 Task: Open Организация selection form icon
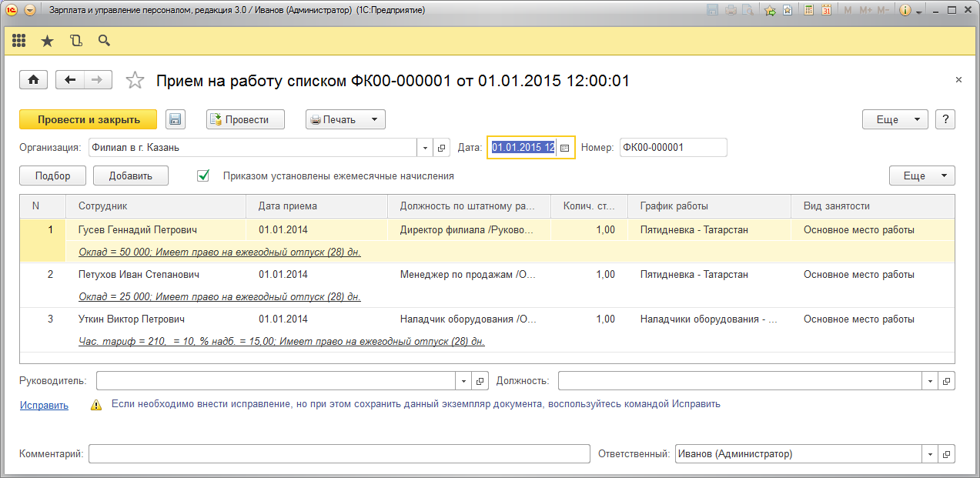(x=442, y=148)
